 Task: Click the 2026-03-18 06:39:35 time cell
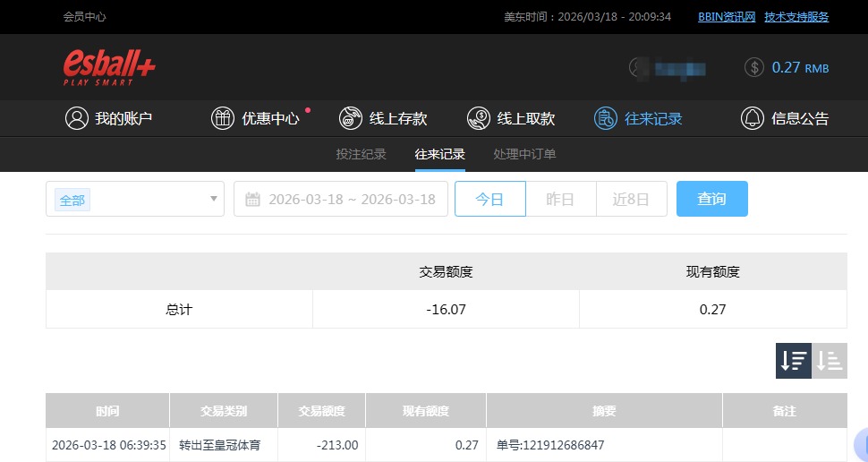pos(108,445)
